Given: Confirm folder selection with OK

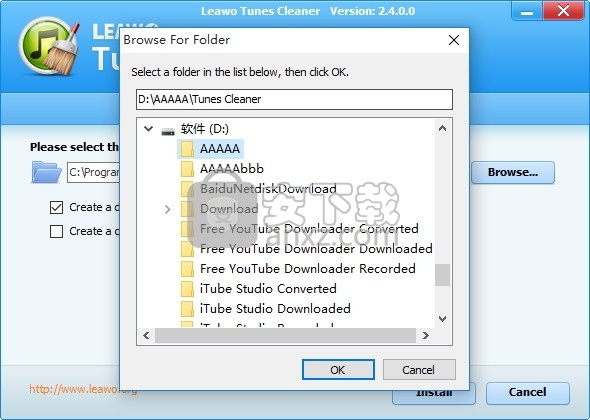Looking at the screenshot, I should tap(338, 370).
